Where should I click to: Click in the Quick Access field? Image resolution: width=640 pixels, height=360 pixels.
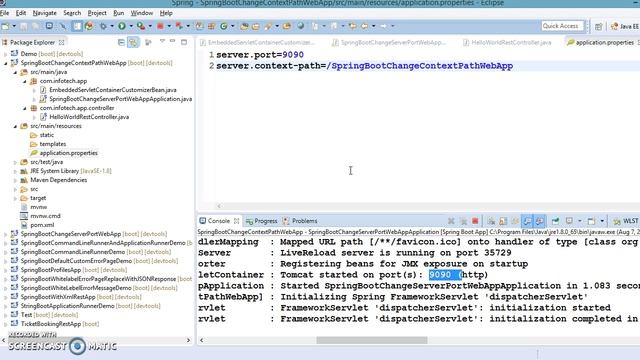[562, 26]
